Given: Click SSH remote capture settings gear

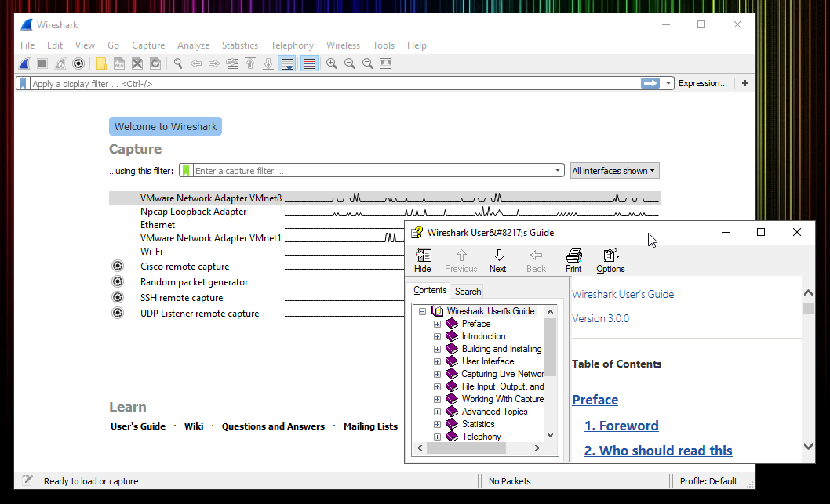Looking at the screenshot, I should coord(118,297).
